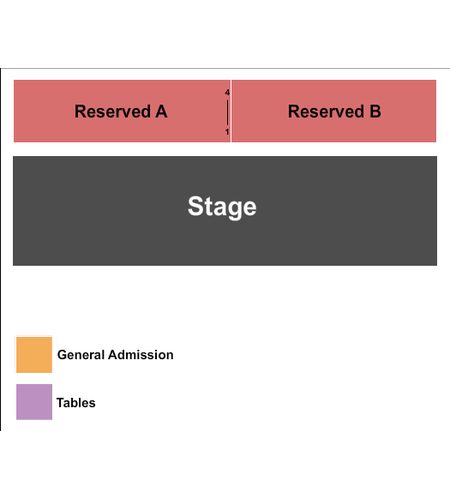The height and width of the screenshot is (500, 450).
Task: Click the upper-right corner of the Stage
Action: coord(435,158)
